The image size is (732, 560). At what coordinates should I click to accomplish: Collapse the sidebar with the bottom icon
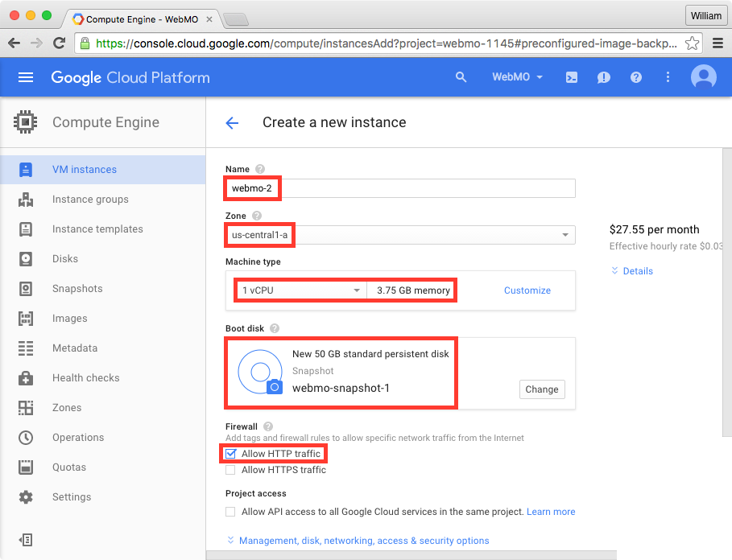pyautogui.click(x=26, y=540)
